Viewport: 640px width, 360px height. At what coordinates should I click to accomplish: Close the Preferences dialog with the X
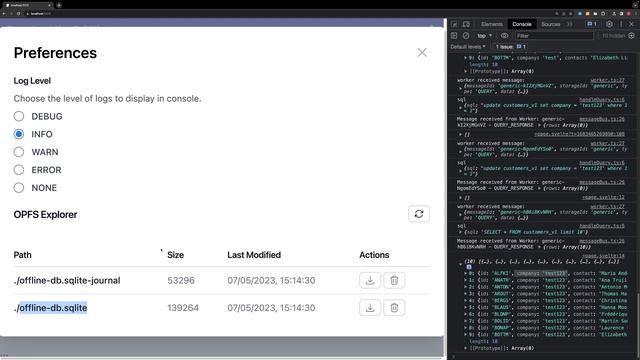click(422, 52)
